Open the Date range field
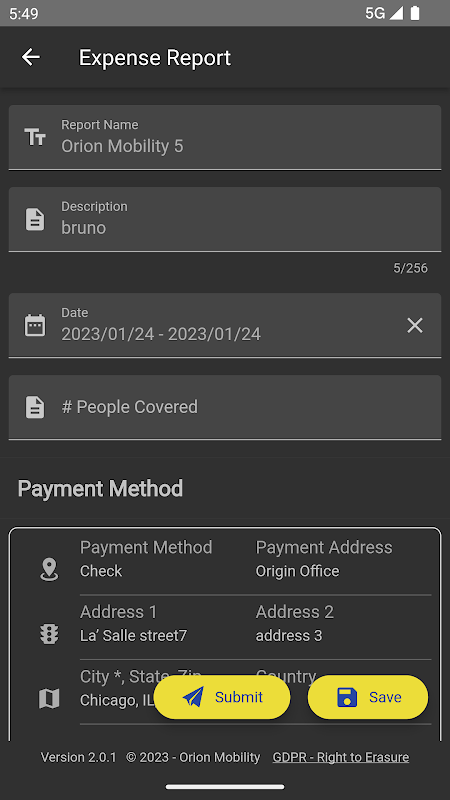 click(225, 326)
